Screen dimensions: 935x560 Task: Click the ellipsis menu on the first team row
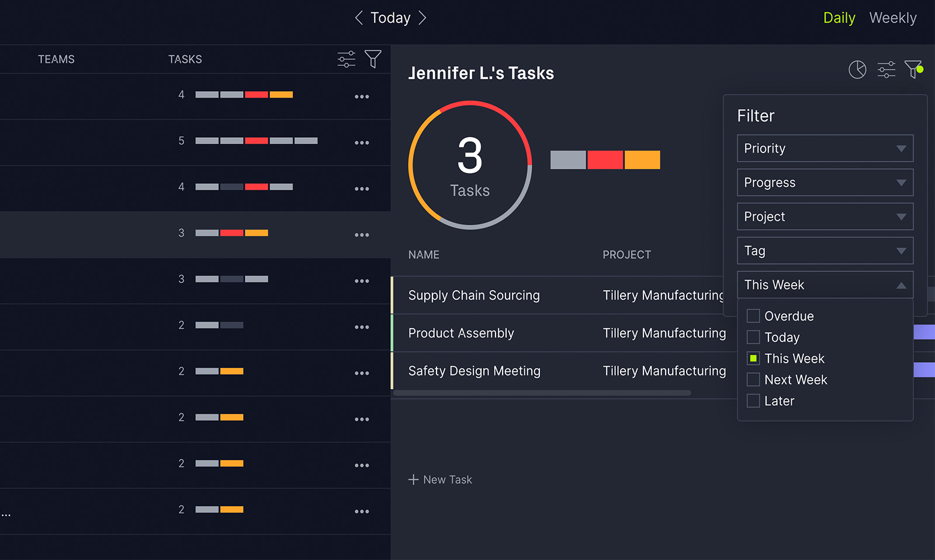tap(362, 96)
